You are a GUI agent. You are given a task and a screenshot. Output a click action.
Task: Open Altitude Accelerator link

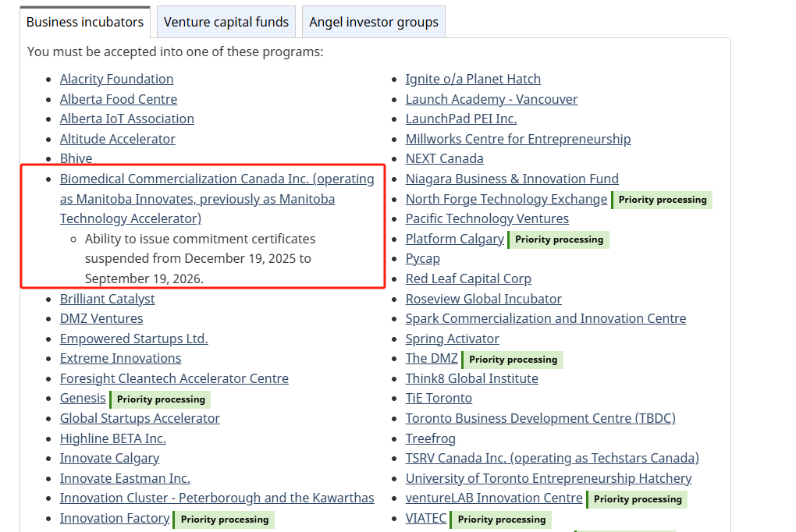(x=118, y=139)
